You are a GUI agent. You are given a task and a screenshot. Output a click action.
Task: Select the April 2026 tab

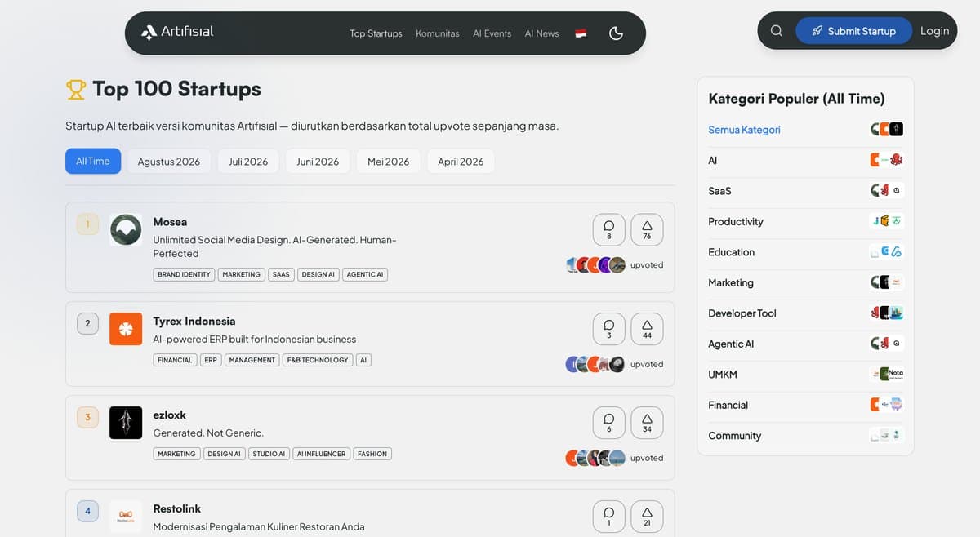coord(461,162)
